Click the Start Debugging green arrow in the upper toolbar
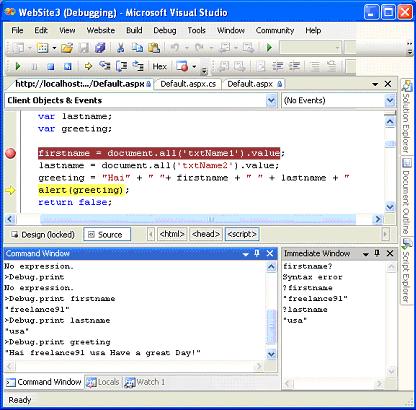This screenshot has width=416, height=410. point(269,48)
